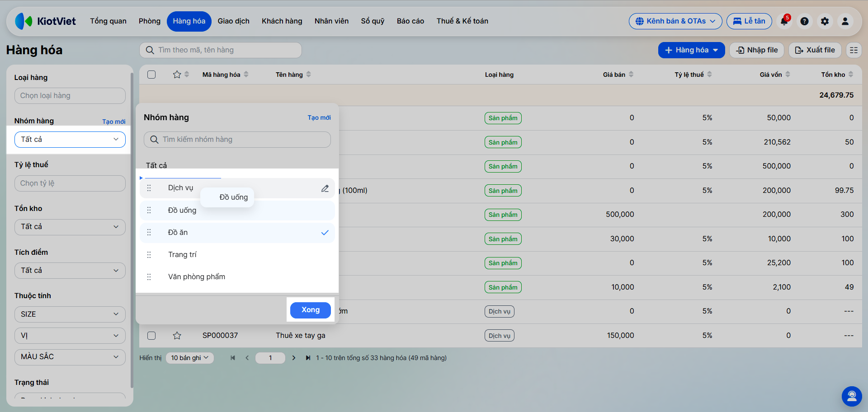This screenshot has height=412, width=868.
Task: Open the Khách hàng menu
Action: coord(282,21)
